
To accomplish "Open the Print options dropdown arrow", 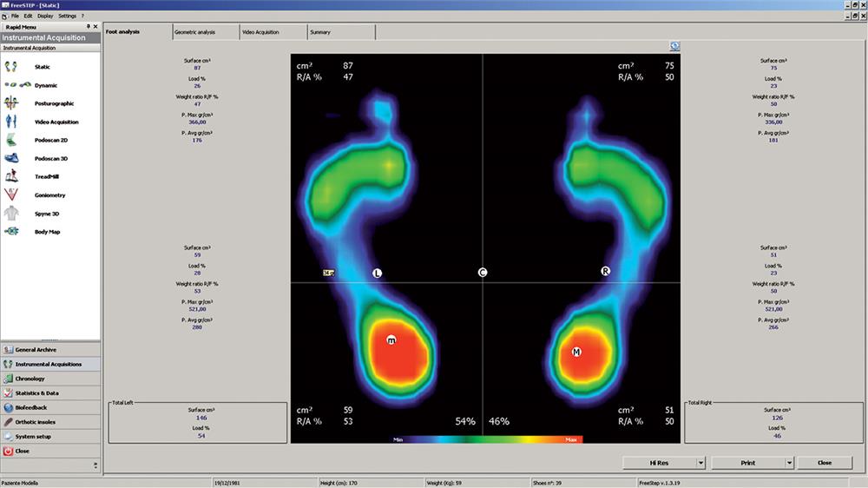I will click(789, 463).
